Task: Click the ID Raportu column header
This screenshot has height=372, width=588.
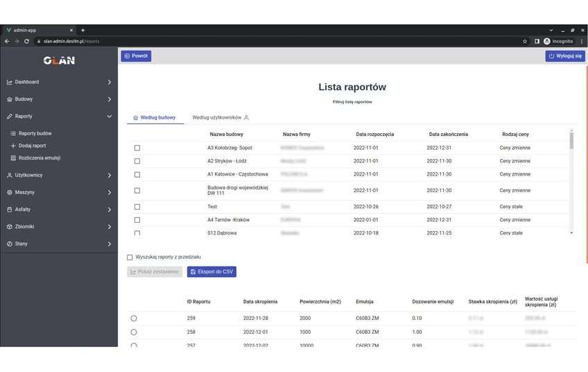Action: (199, 302)
